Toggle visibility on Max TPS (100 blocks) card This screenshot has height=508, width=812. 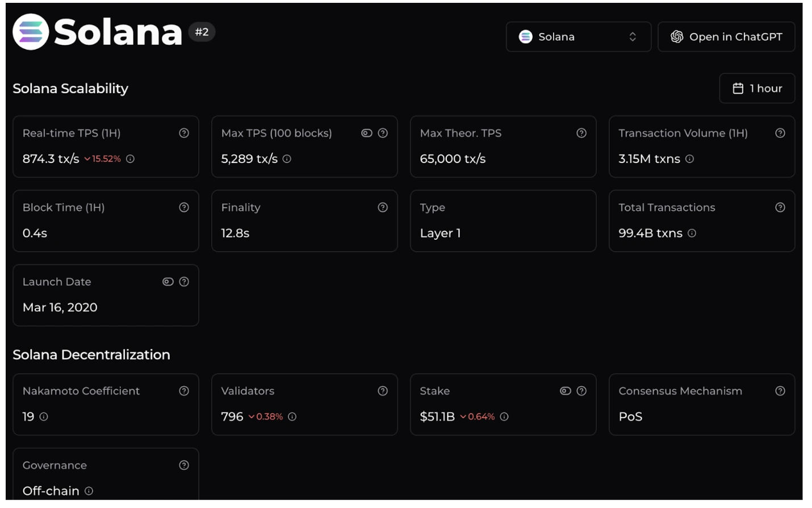click(x=367, y=133)
